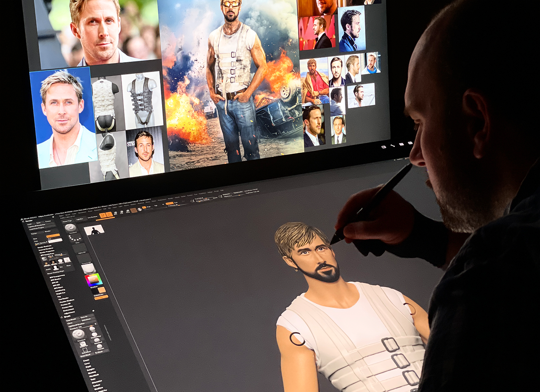Select the Smooth brush icon

99,346
